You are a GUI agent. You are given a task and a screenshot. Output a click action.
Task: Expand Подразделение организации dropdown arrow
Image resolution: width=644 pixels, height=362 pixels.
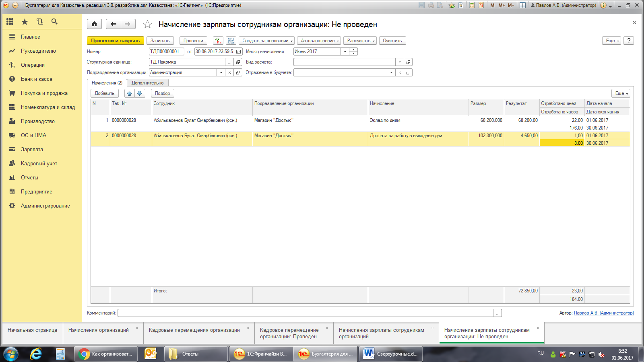point(221,72)
